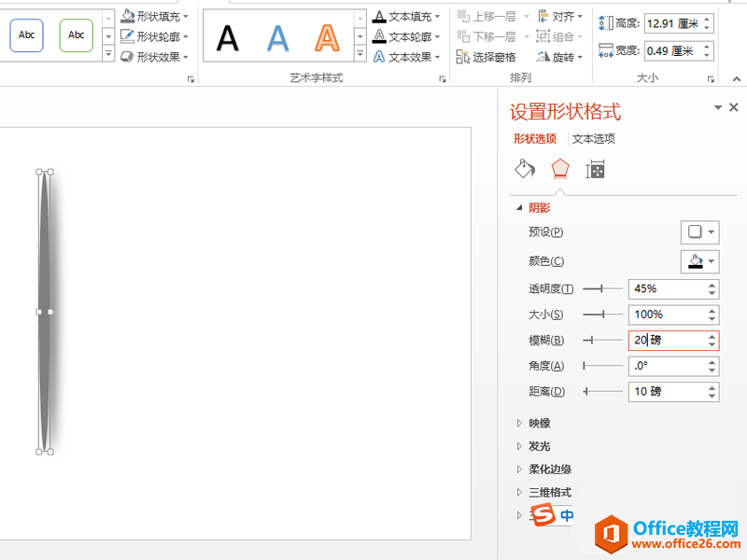Open the 形状填充 dropdown

pyautogui.click(x=156, y=17)
